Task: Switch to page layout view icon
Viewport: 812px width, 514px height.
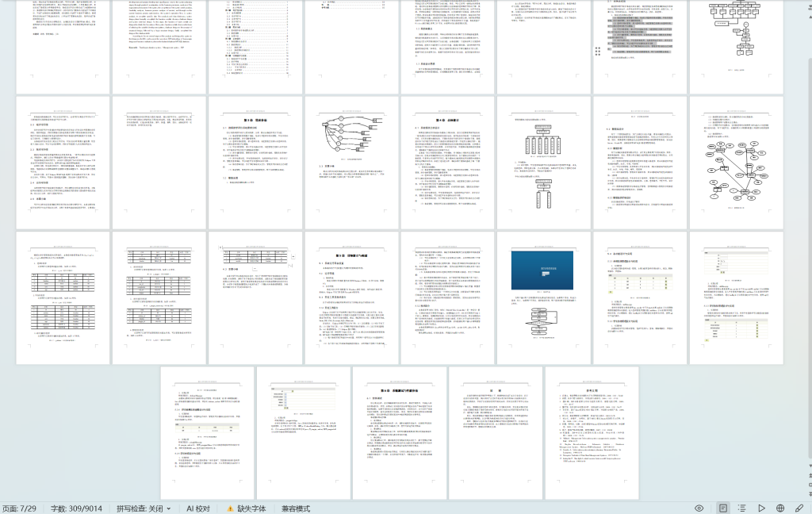Action: pyautogui.click(x=723, y=508)
